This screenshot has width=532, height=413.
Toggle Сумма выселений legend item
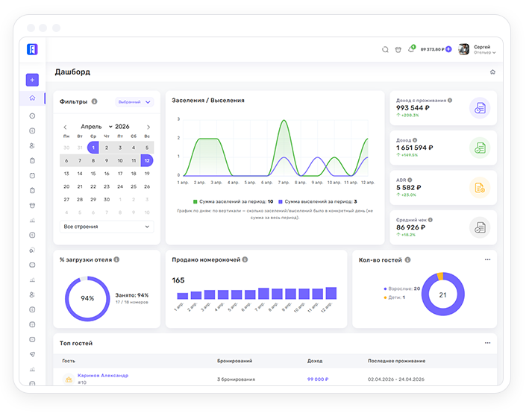click(x=318, y=201)
